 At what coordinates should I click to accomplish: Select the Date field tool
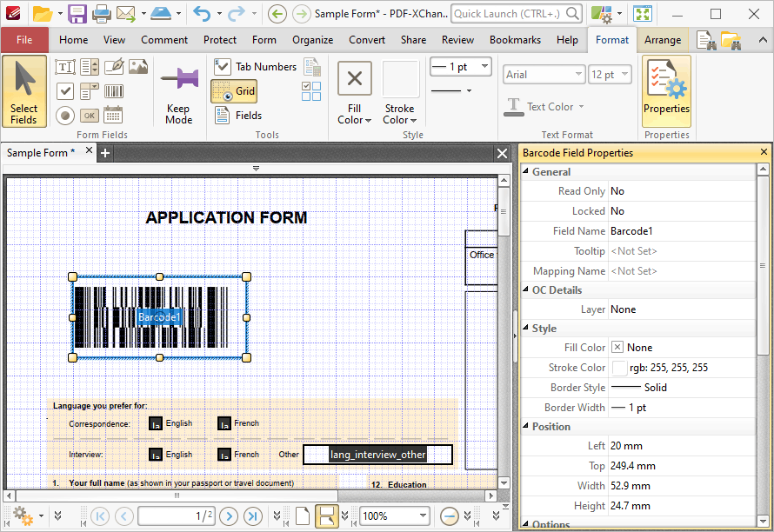coord(114,116)
